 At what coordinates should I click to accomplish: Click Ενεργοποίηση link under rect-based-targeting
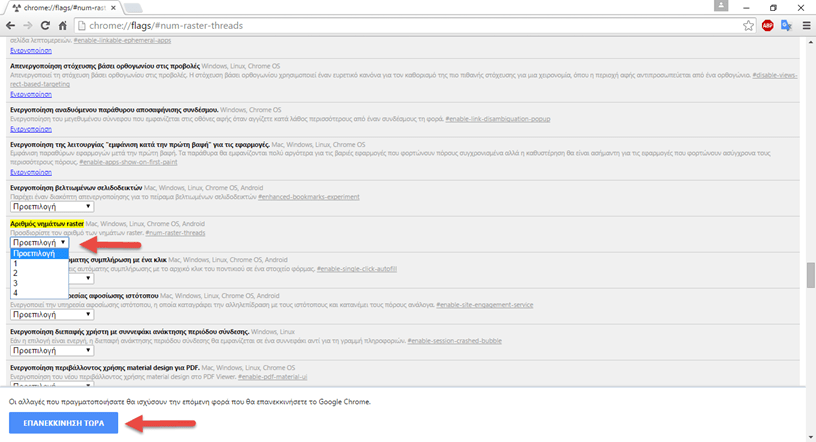point(31,94)
